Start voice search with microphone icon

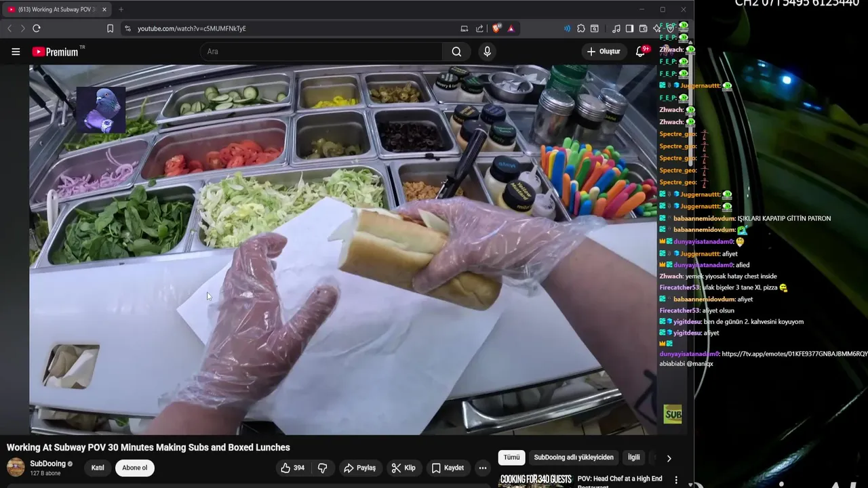[x=487, y=52]
